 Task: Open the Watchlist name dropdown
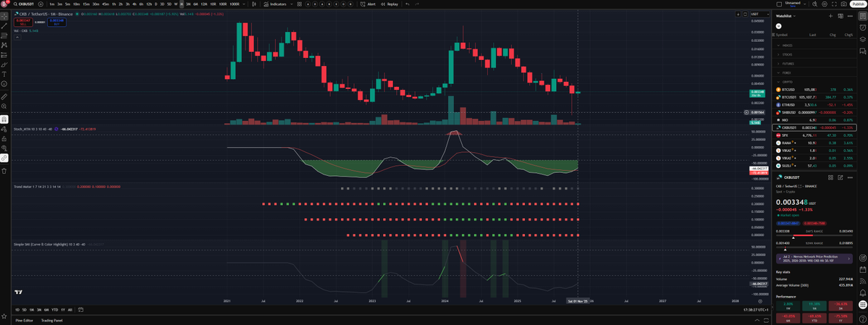[785, 16]
